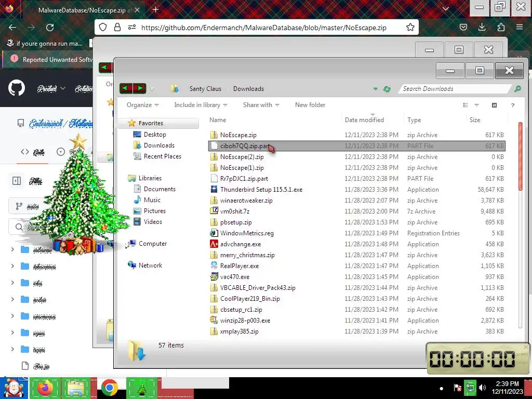This screenshot has width=532, height=399.
Task: Click the Santa start button
Action: click(x=14, y=388)
